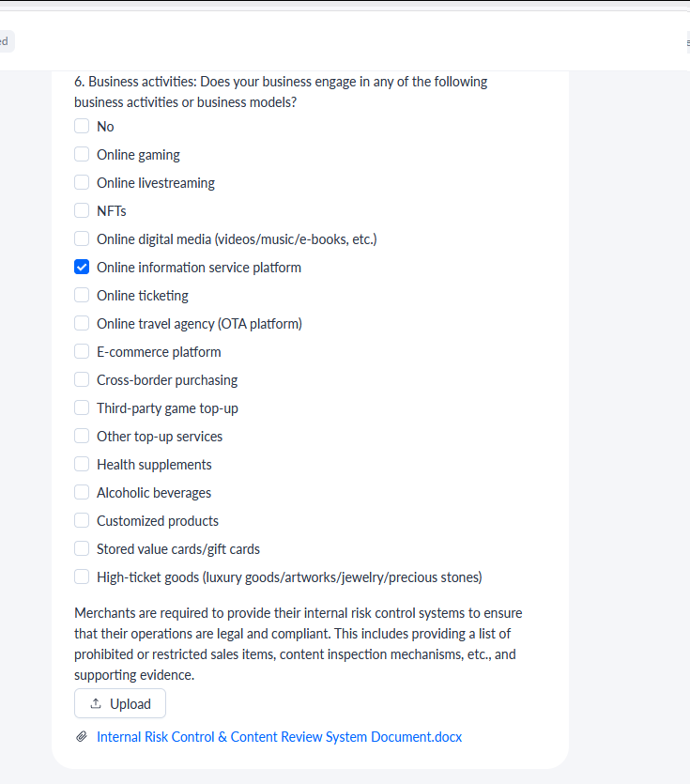Tick the Online ticketing checkbox

82,295
